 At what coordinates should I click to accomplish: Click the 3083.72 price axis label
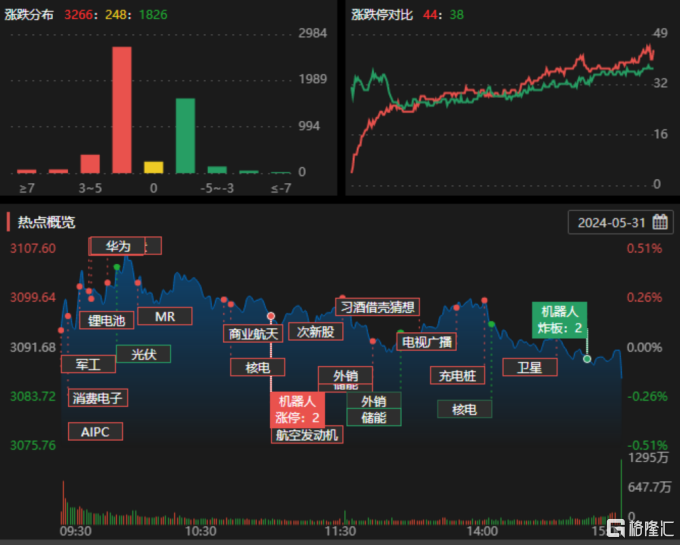point(33,396)
